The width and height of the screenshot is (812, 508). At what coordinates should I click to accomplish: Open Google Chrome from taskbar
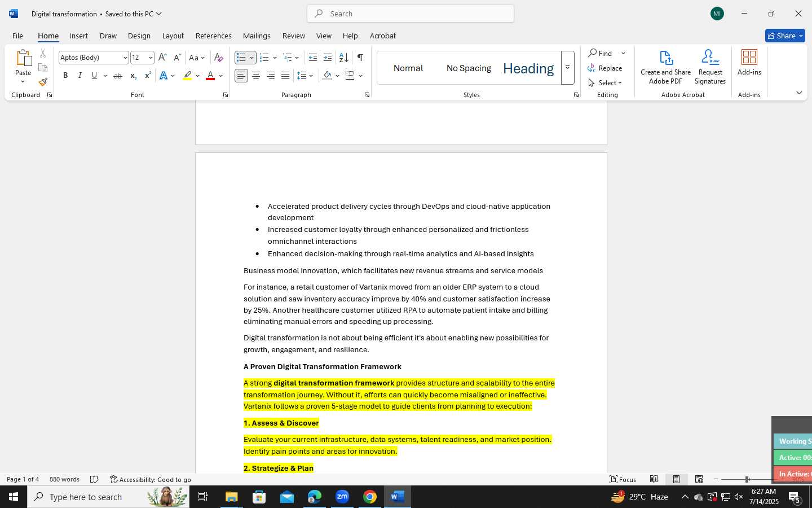[370, 497]
